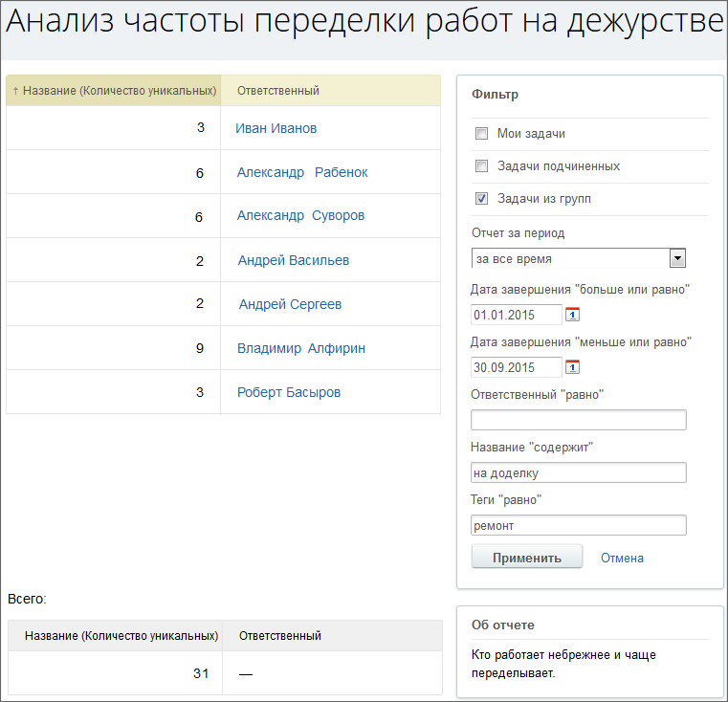Open Александр Суворов link

[x=300, y=215]
